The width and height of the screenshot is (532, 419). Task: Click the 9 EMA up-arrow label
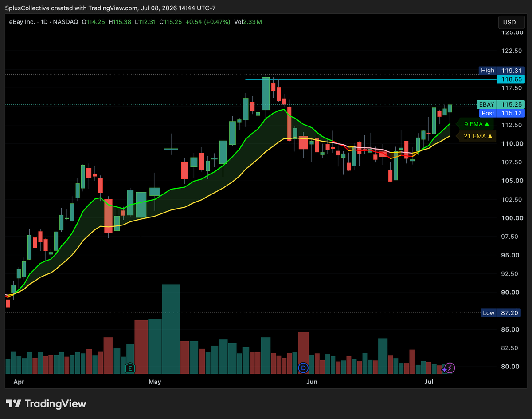(477, 124)
